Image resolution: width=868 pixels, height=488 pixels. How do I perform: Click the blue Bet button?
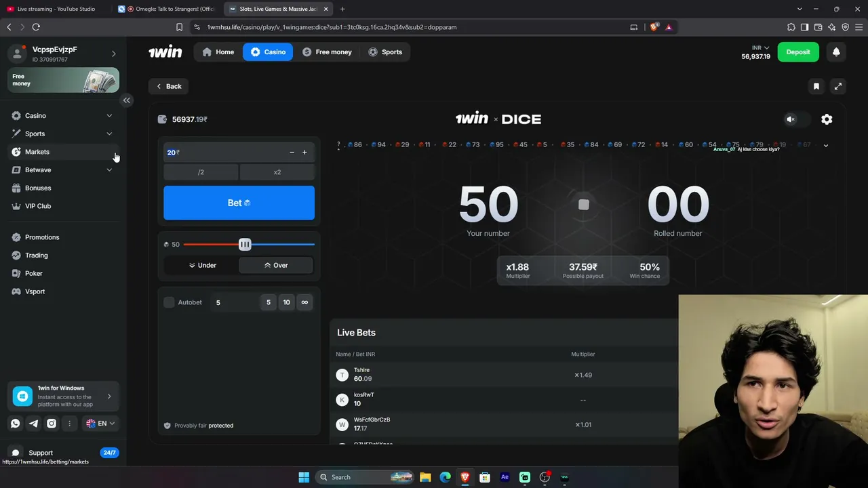coord(239,203)
